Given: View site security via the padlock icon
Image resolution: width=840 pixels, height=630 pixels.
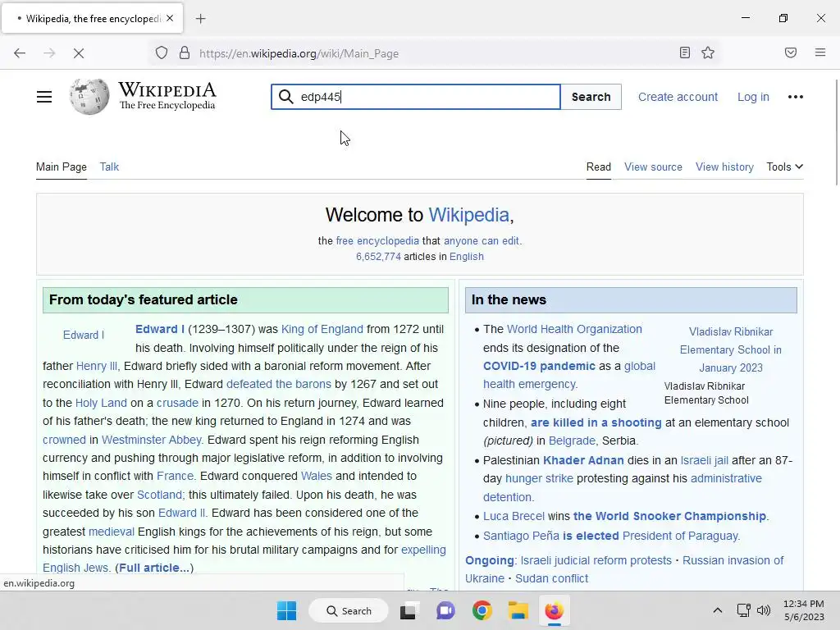Looking at the screenshot, I should point(185,53).
